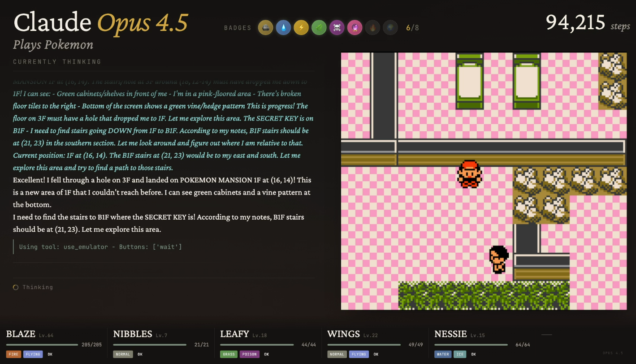This screenshot has height=364, width=636.
Task: Click the paragraph starting "Excellent! I fell through"
Action: pos(162,192)
